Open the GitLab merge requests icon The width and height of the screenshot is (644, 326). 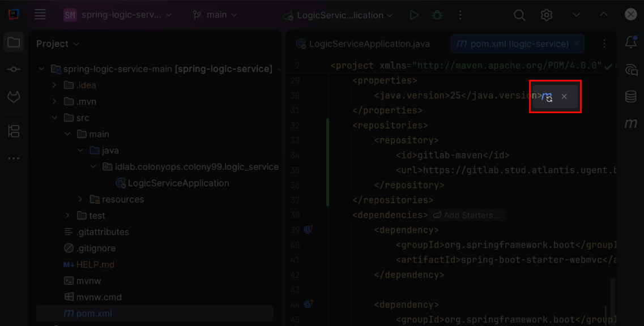[14, 97]
